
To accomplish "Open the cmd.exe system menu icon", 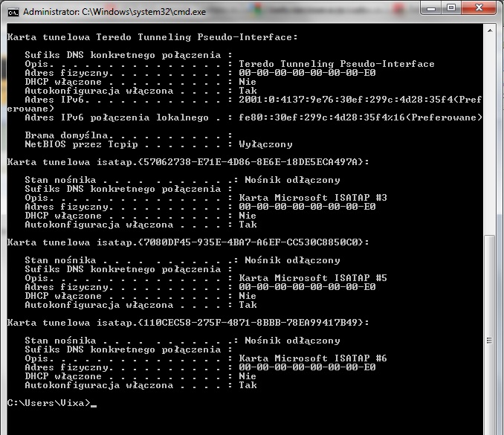I will (x=13, y=12).
